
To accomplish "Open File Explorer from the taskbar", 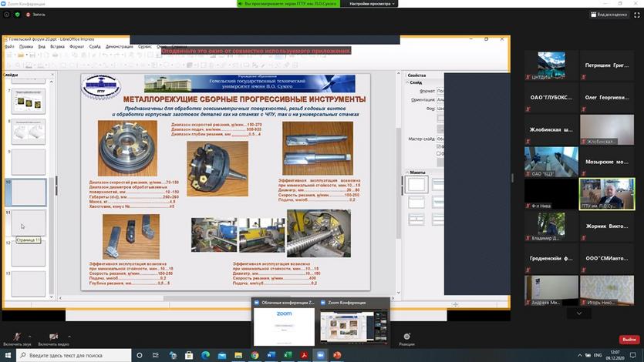I will (x=238, y=355).
